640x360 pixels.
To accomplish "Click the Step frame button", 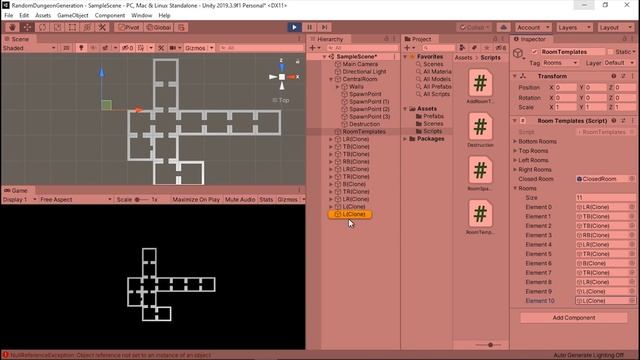I will [324, 27].
